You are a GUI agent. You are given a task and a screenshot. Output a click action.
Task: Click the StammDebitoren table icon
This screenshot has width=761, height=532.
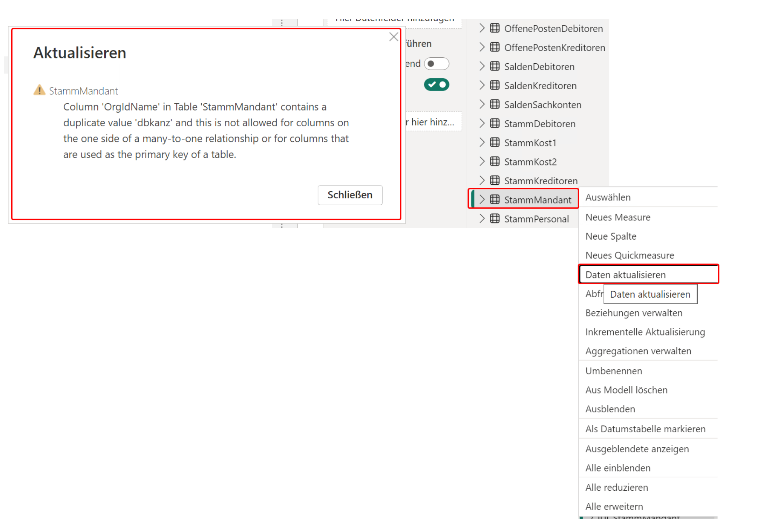pyautogui.click(x=495, y=123)
